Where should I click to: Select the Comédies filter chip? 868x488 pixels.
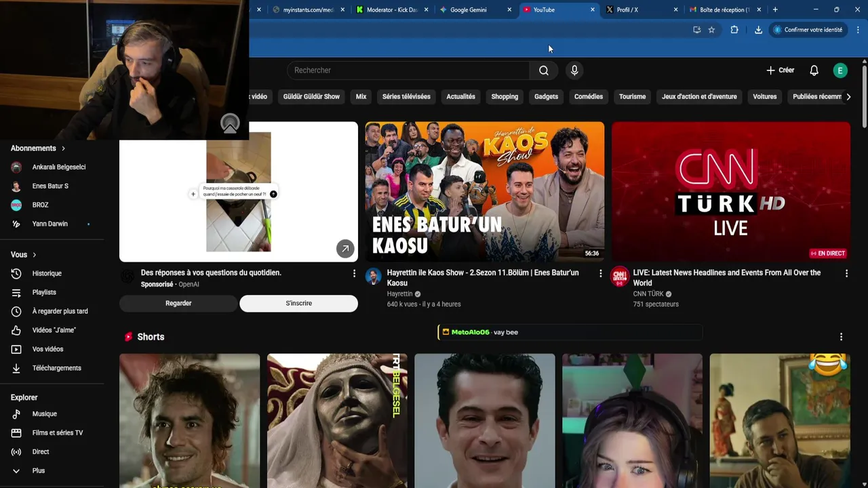(x=589, y=97)
